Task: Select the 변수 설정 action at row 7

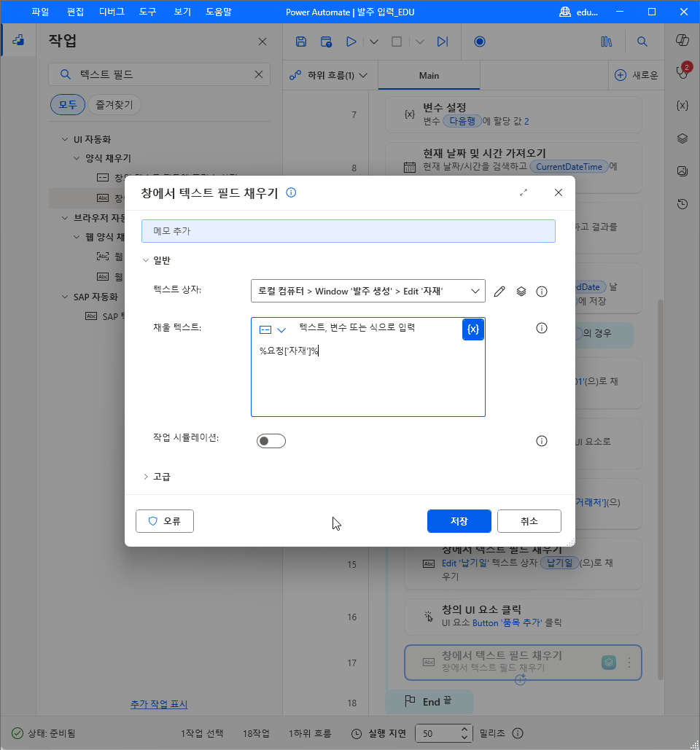Action: click(x=513, y=115)
